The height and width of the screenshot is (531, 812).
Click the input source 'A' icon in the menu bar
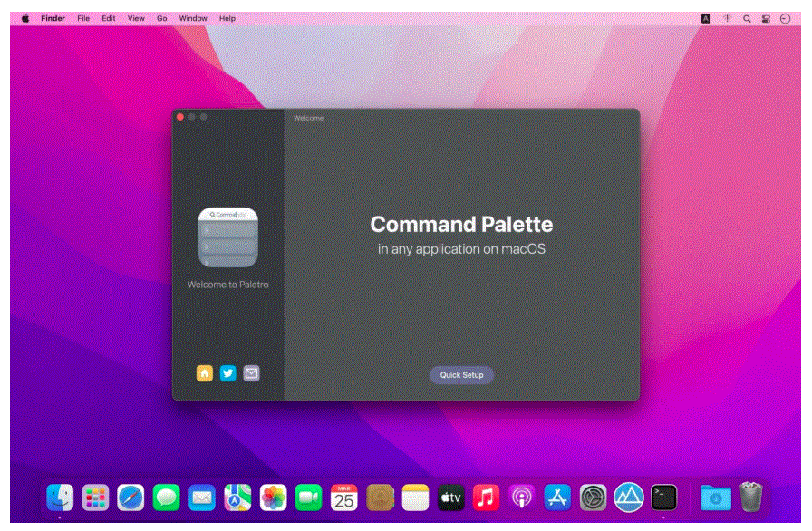[x=706, y=19]
